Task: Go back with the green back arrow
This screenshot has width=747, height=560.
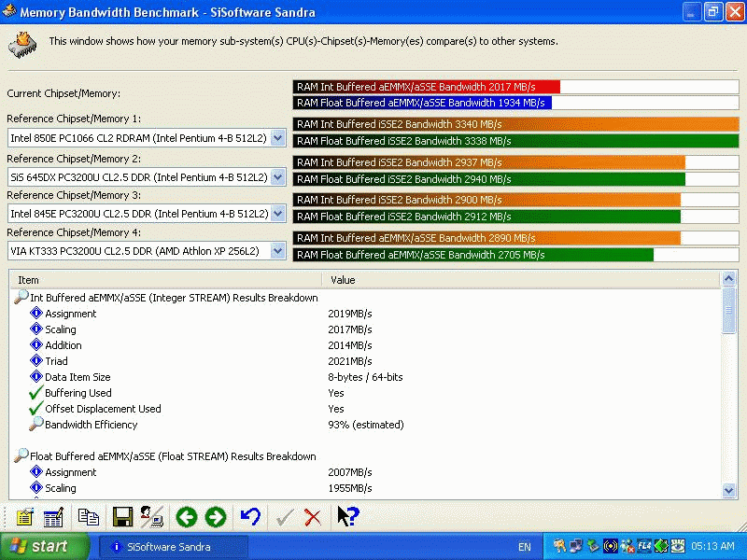Action: (x=186, y=516)
